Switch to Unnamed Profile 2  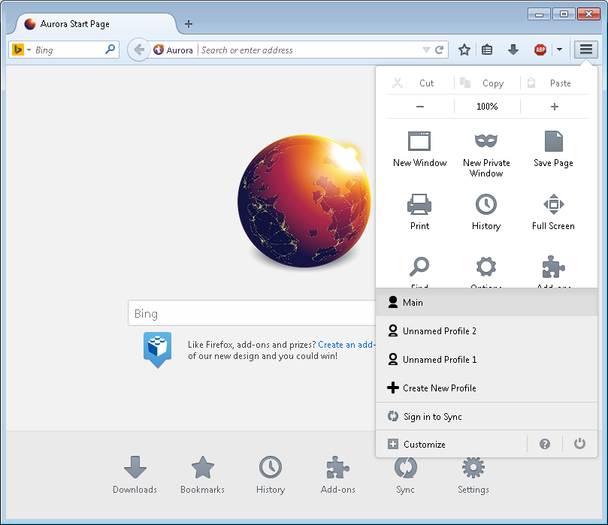pyautogui.click(x=486, y=331)
